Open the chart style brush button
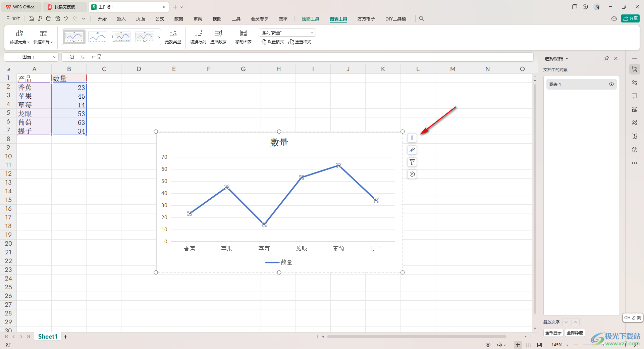This screenshot has height=349, width=644. click(x=412, y=150)
